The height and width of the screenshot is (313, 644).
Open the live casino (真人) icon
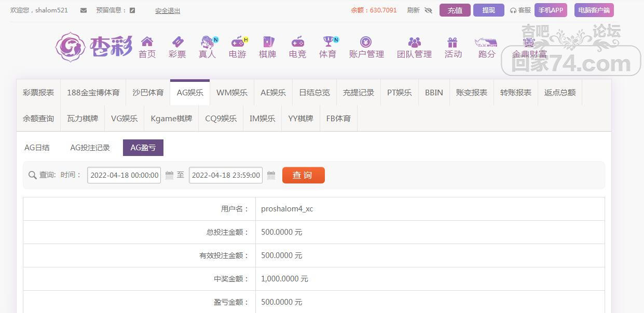[207, 42]
